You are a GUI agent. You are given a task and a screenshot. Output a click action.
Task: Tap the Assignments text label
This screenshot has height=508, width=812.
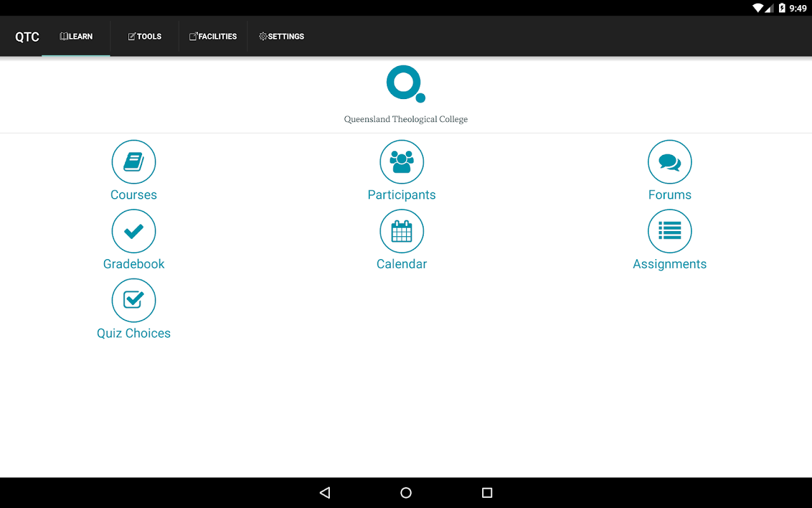[x=670, y=264]
